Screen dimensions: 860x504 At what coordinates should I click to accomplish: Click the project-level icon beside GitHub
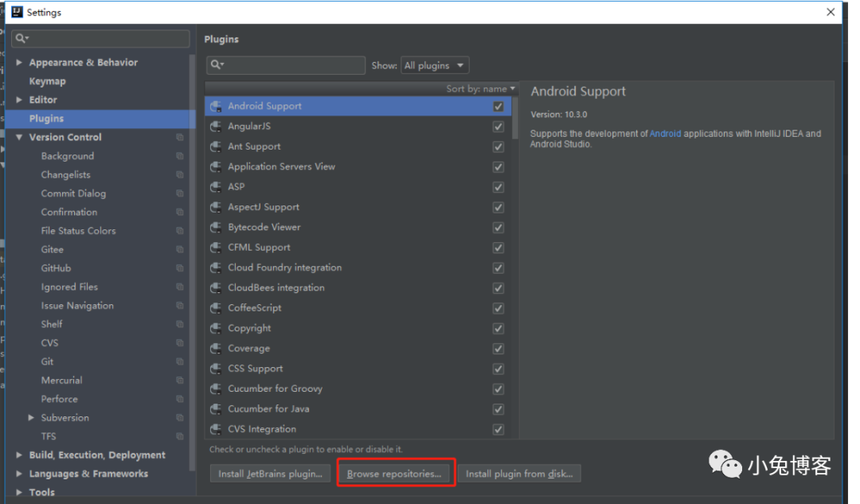pos(179,268)
